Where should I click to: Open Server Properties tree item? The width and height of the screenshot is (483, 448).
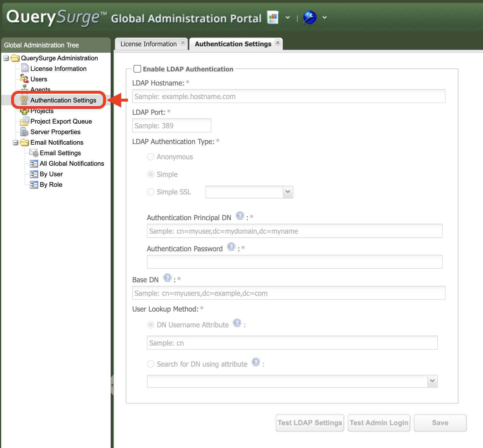coord(55,132)
